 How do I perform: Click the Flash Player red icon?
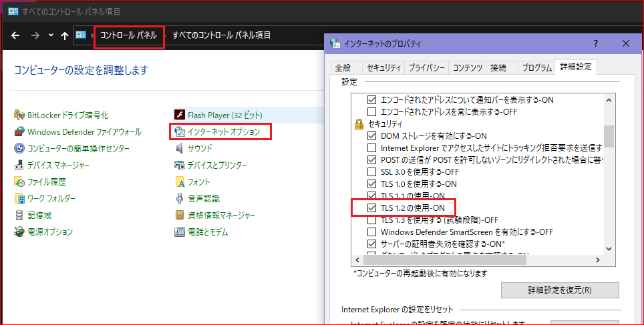pos(180,115)
